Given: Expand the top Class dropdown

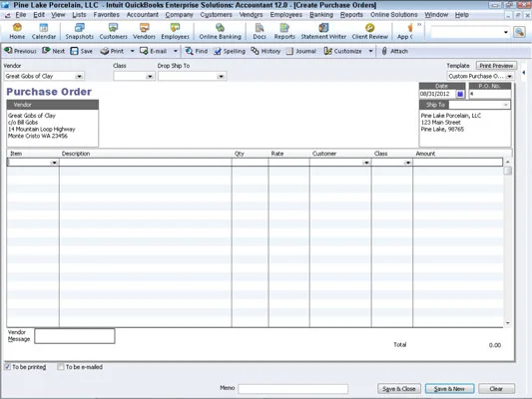Looking at the screenshot, I should point(150,76).
